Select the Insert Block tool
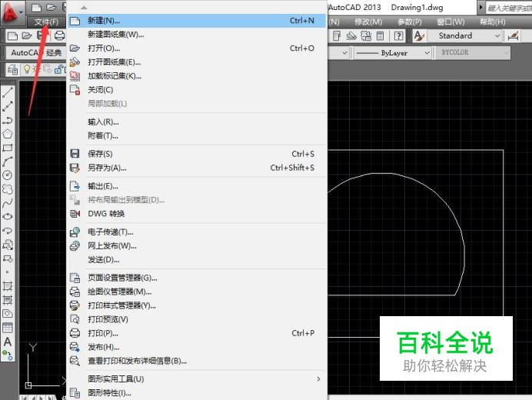The image size is (532, 400). pos(8,245)
